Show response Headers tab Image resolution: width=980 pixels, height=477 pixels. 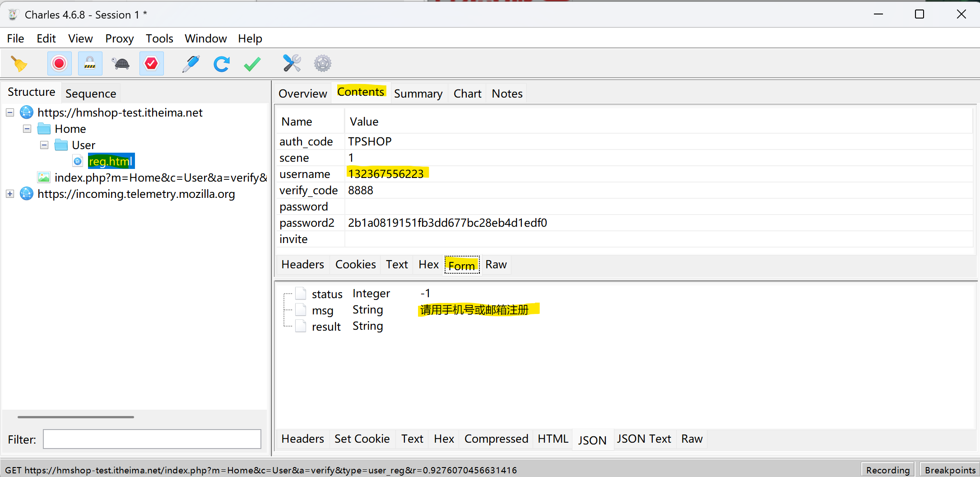pyautogui.click(x=303, y=439)
